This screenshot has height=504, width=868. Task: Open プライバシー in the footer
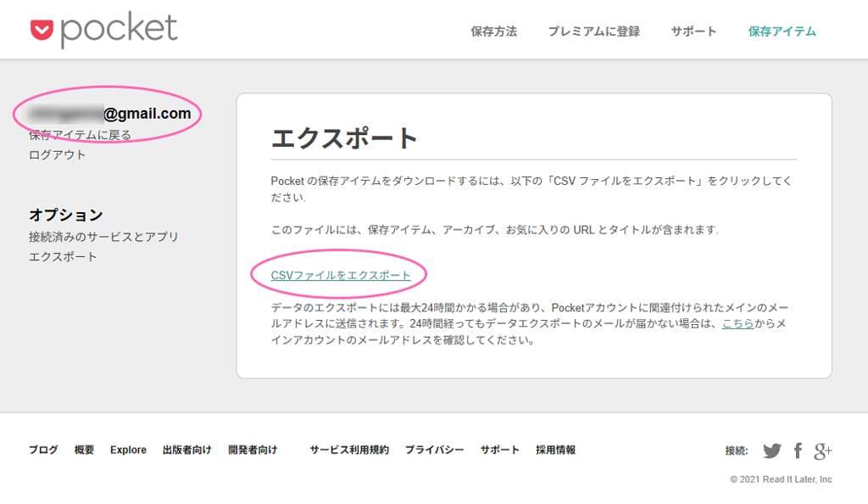point(435,450)
